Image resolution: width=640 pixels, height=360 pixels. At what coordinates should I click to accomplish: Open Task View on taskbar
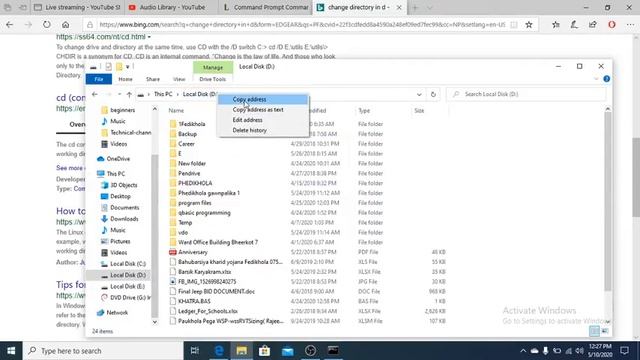click(x=195, y=351)
